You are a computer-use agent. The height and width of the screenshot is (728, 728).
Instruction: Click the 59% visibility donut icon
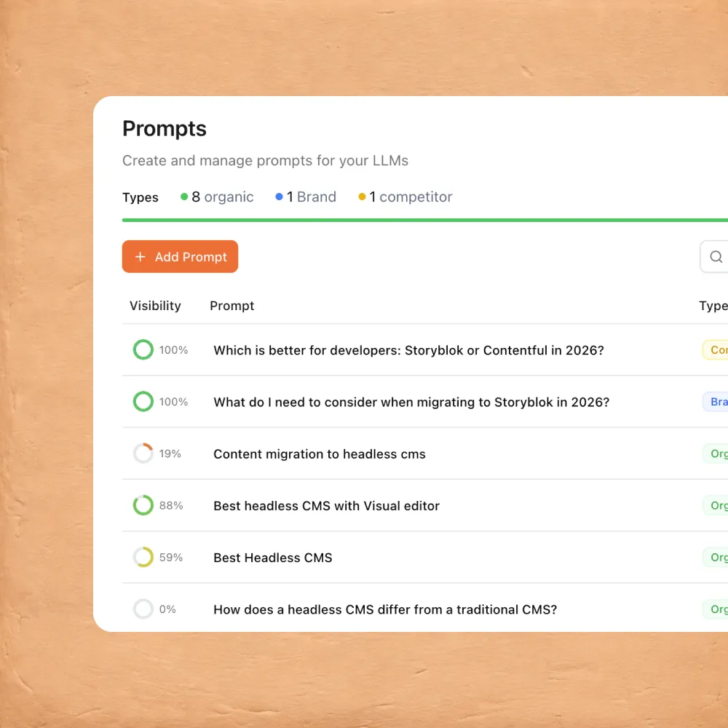coord(143,558)
